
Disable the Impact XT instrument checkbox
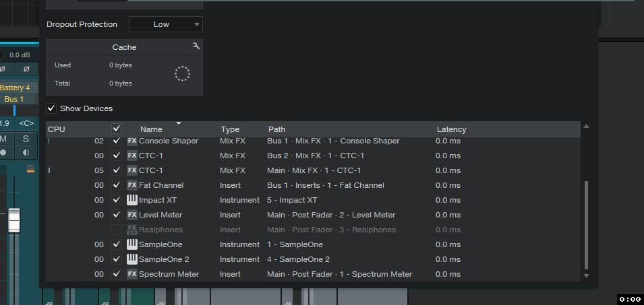tap(117, 200)
